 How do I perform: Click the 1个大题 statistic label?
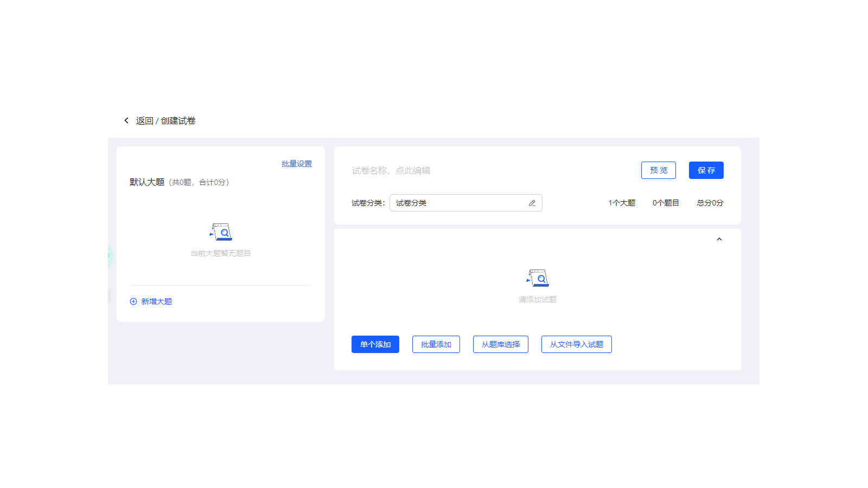[622, 203]
